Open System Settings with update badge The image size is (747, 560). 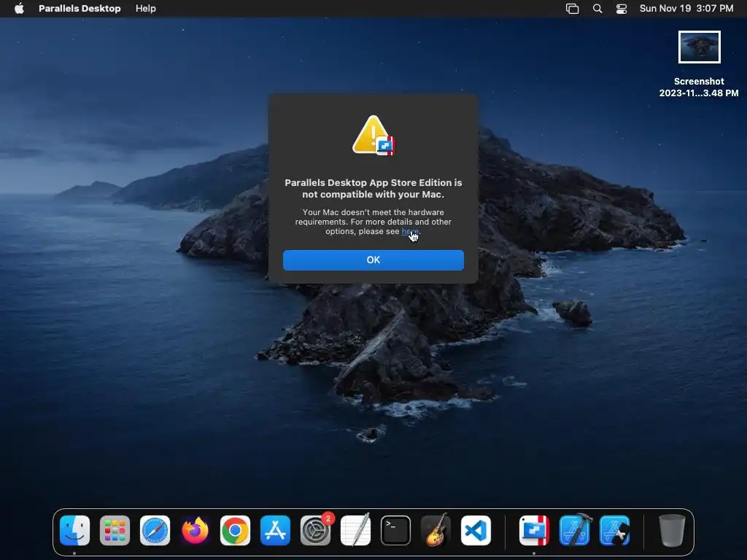(315, 530)
